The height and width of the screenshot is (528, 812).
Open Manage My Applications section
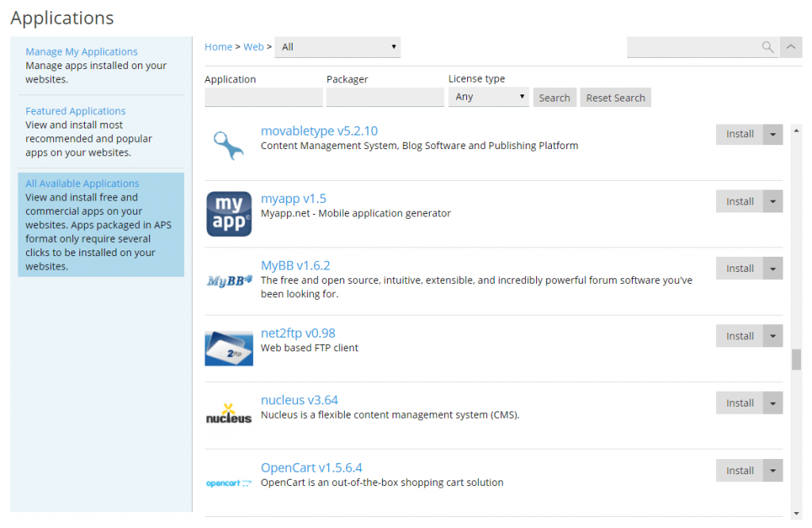click(82, 52)
